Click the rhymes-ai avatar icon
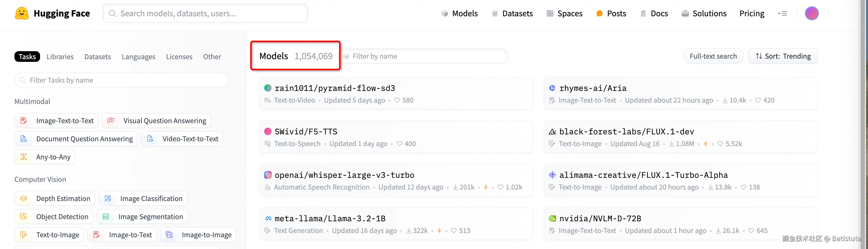868x249 pixels. (552, 88)
